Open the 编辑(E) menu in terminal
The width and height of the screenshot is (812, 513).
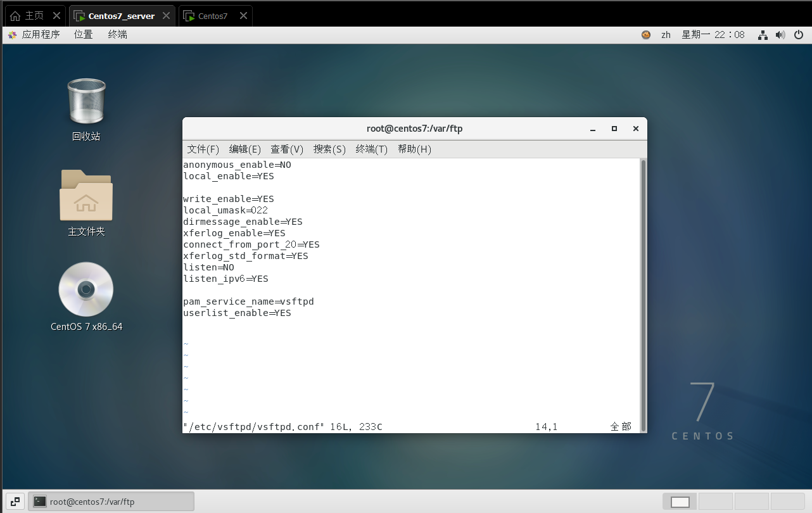point(244,149)
